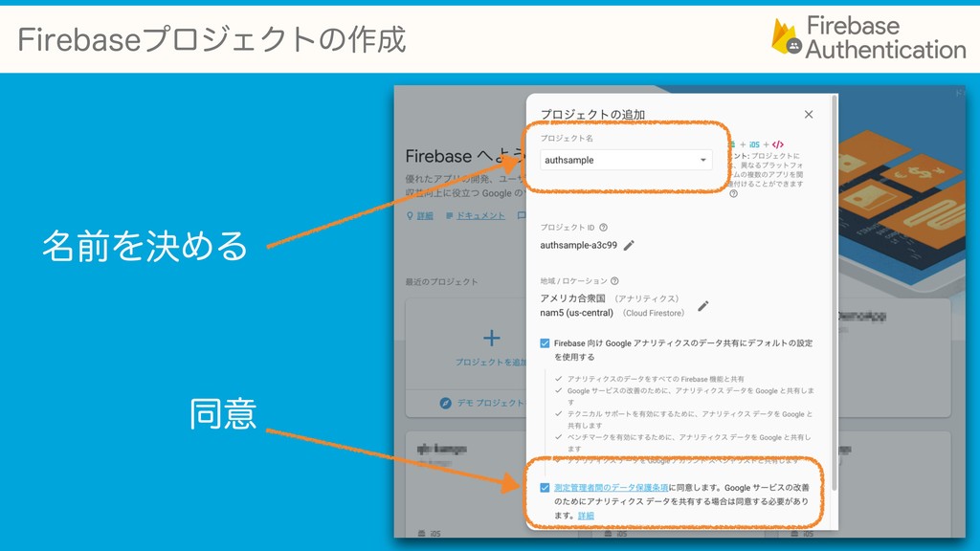
Task: Click the project ID text authsample-a3c99
Action: click(x=578, y=245)
